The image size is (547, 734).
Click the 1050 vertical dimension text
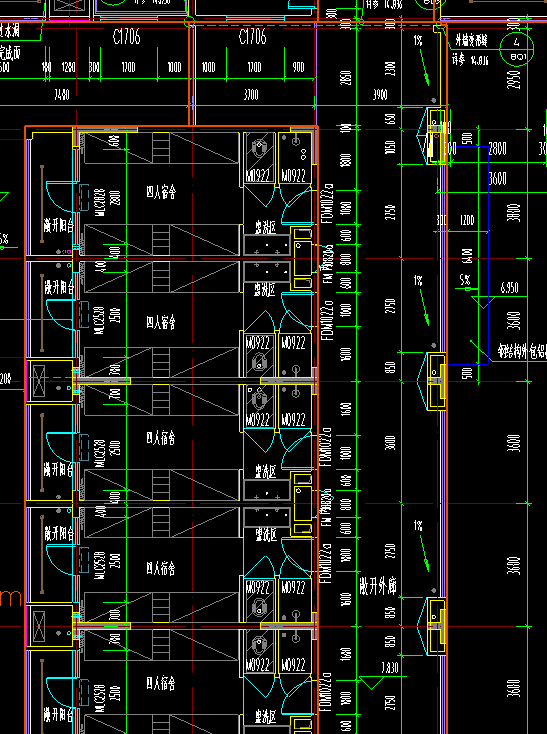[x=392, y=147]
